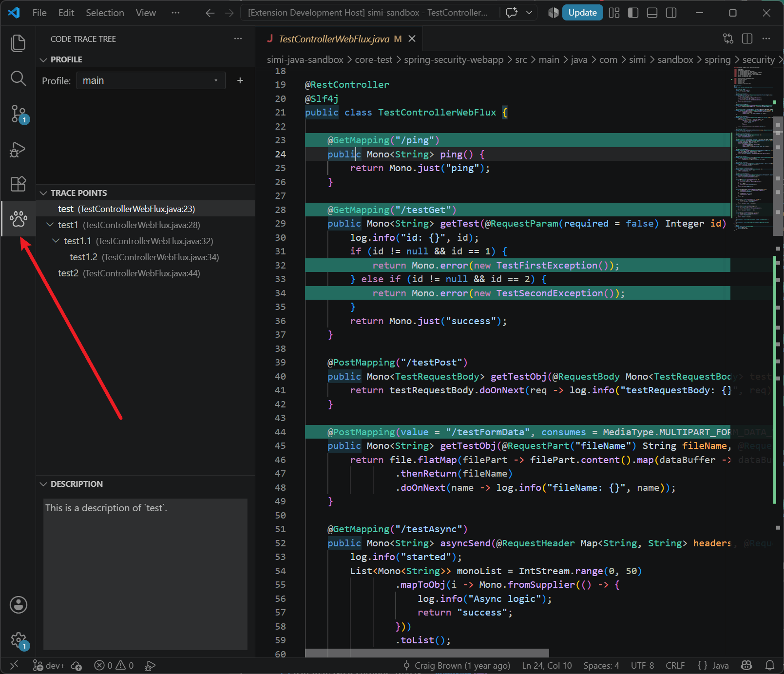The height and width of the screenshot is (674, 784).
Task: Collapse the test1.1 tree node
Action: coord(56,241)
